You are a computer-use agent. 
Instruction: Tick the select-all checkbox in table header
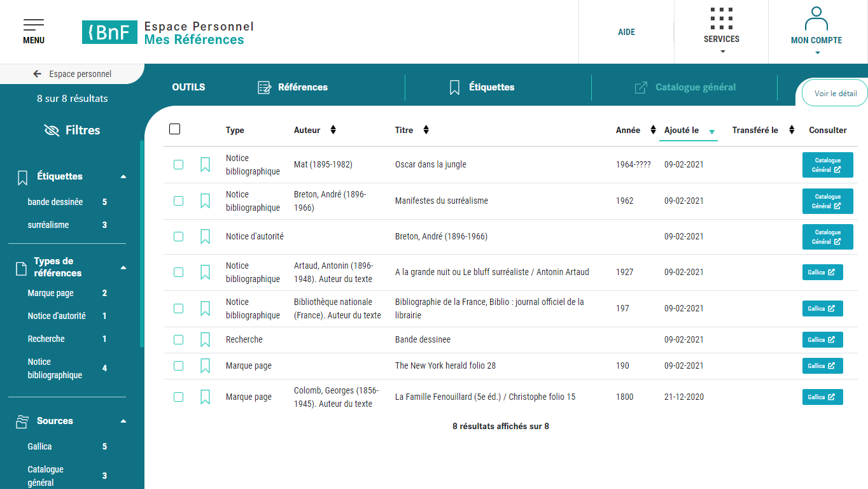(x=175, y=129)
